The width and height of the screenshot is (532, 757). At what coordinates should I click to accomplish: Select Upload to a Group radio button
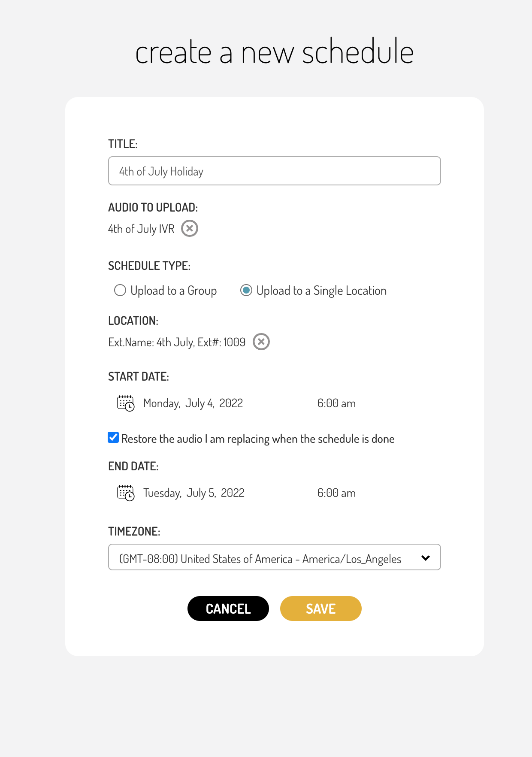[120, 291]
